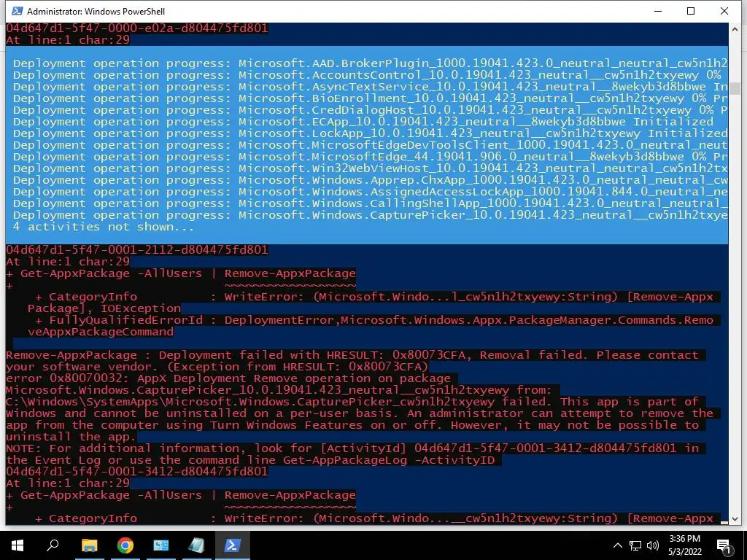Image resolution: width=747 pixels, height=560 pixels.
Task: Click the Microsoft.ECApp progress line
Action: pyautogui.click(x=363, y=122)
